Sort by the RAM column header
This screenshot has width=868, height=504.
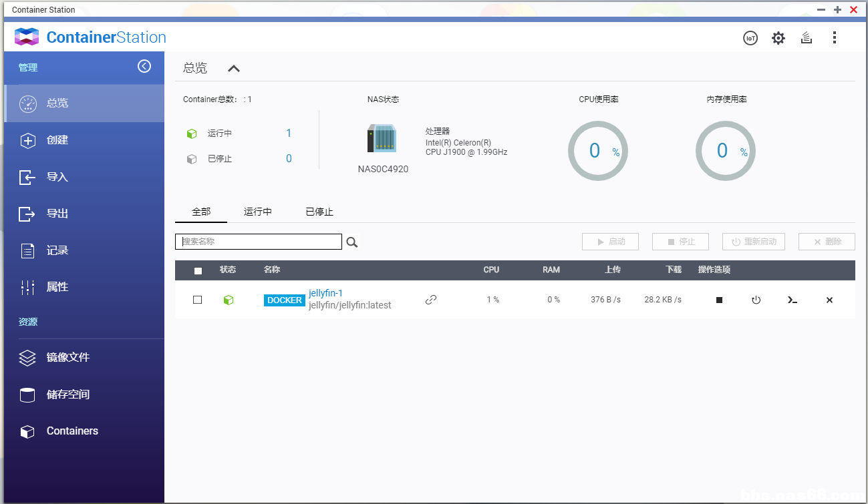click(551, 270)
